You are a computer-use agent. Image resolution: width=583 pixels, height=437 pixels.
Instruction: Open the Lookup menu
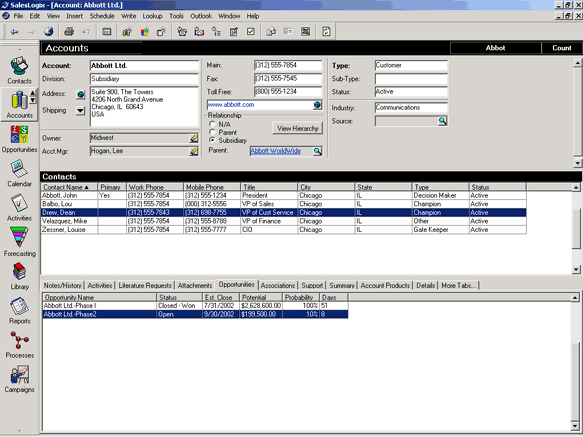click(x=152, y=16)
